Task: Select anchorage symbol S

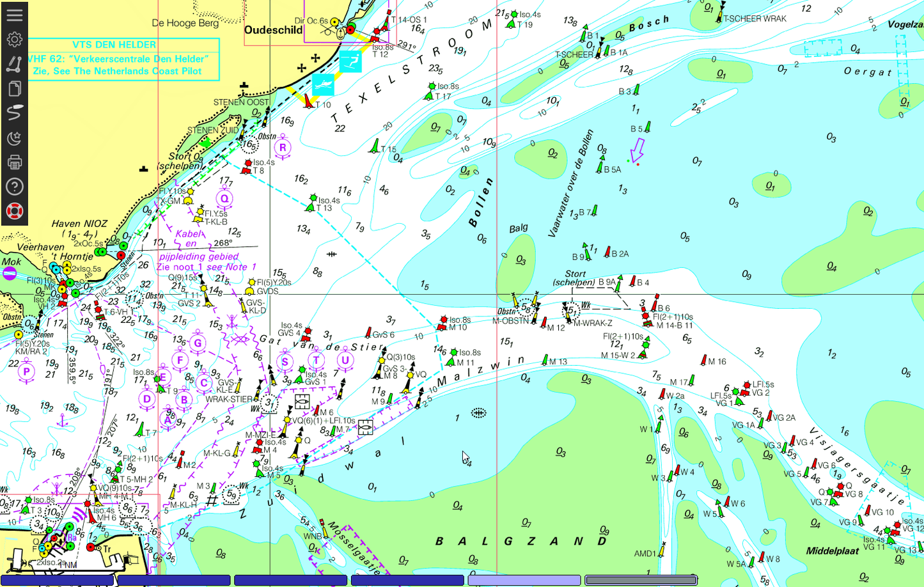Action: pos(285,362)
